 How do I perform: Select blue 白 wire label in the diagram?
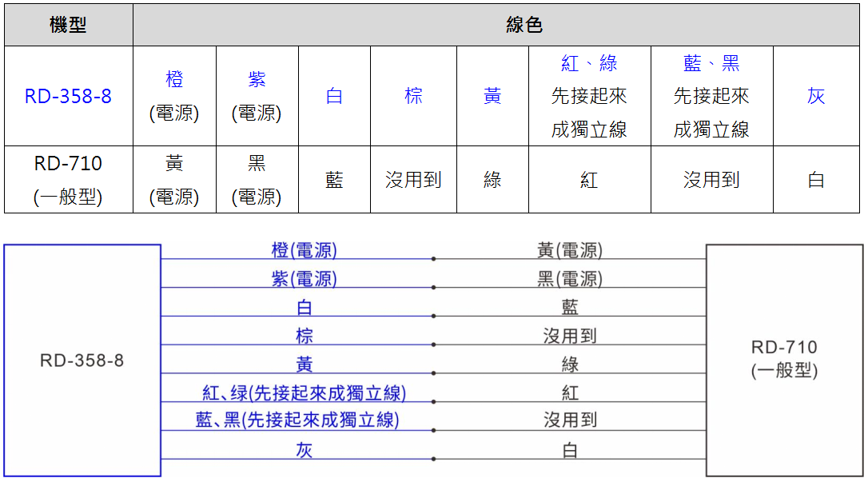(305, 307)
